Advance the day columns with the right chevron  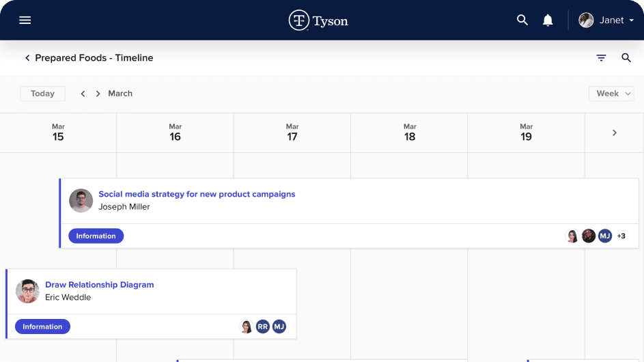click(615, 133)
